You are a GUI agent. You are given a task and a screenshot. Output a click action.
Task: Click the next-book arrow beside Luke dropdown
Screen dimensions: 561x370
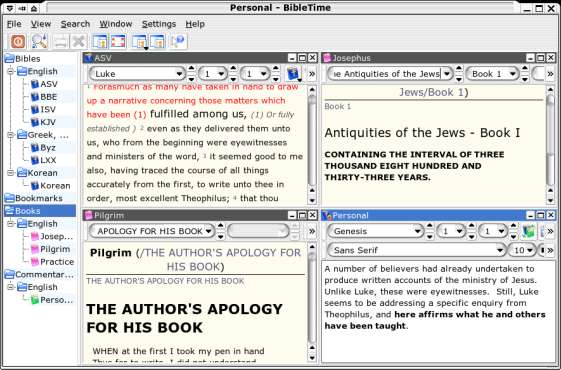(191, 79)
